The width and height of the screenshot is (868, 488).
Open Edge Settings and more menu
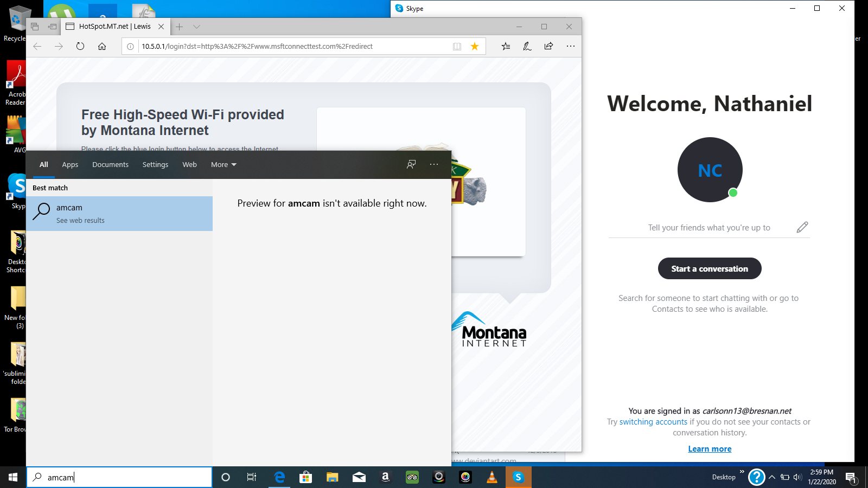coord(571,46)
